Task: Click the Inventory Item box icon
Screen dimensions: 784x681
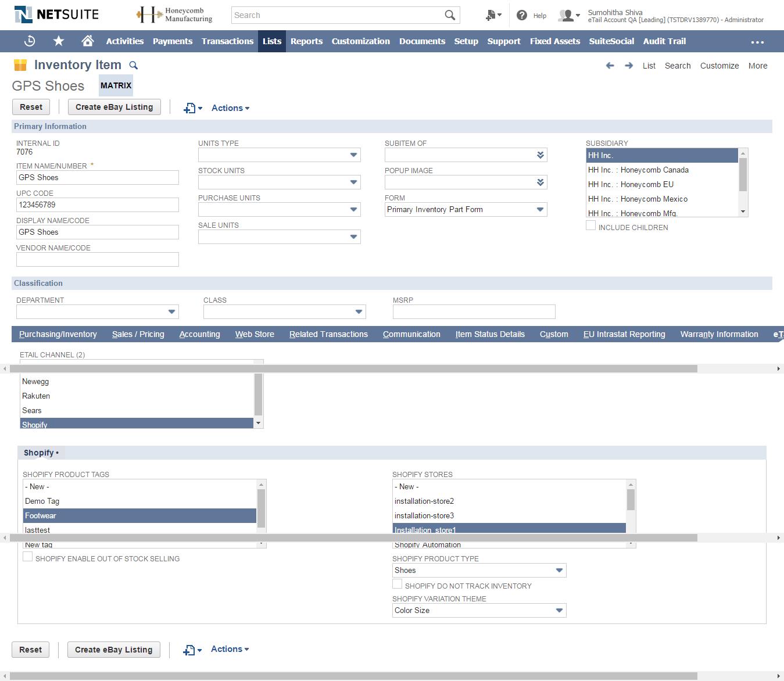Action: (20, 64)
